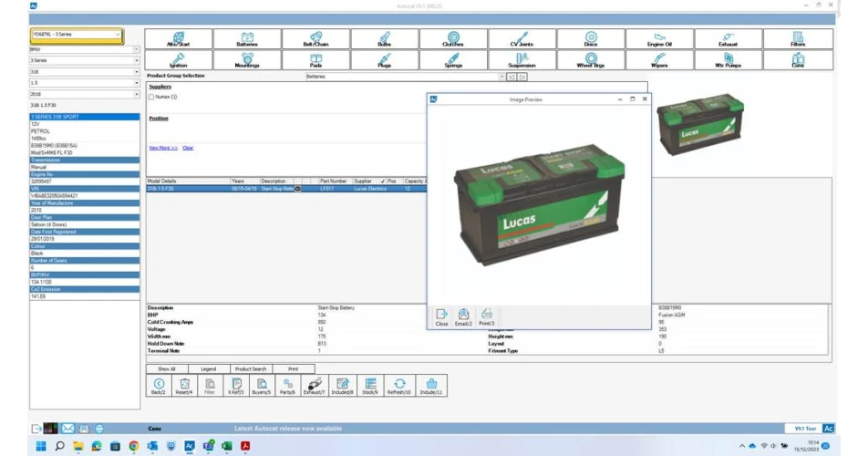
Task: Open the Ignition product group
Action: [x=179, y=60]
